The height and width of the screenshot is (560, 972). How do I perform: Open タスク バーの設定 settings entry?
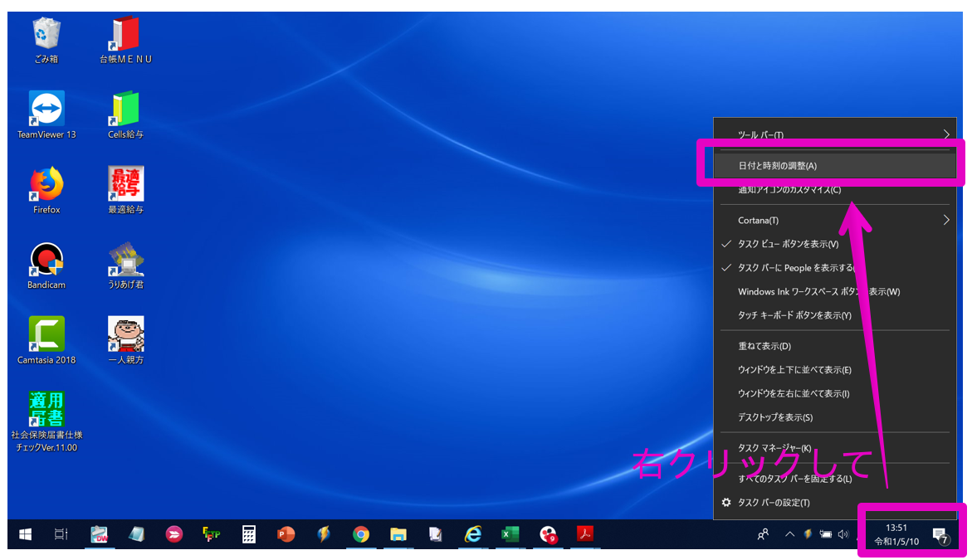tap(834, 503)
